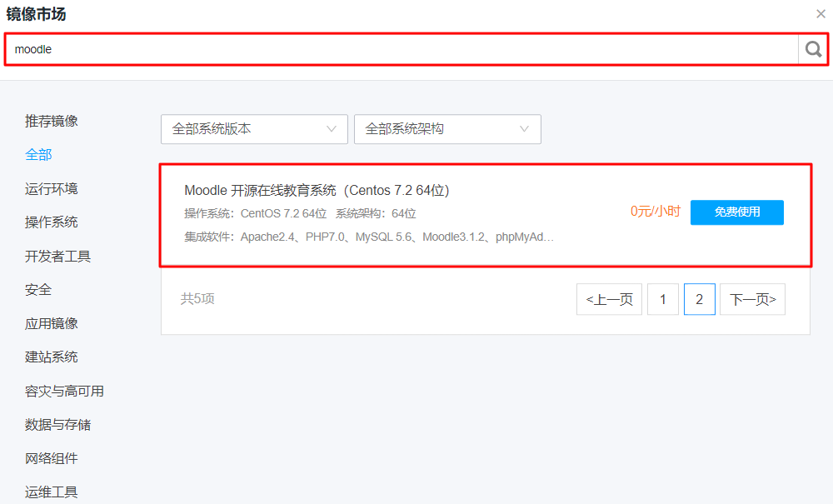Click the 集成软件 Apache2.4 PHP7.0 line

tap(369, 237)
